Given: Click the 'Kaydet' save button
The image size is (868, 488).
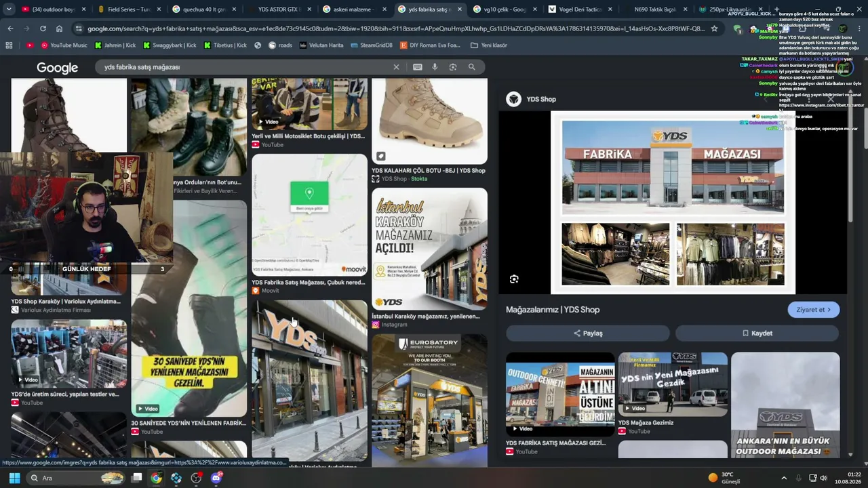Looking at the screenshot, I should click(x=757, y=333).
